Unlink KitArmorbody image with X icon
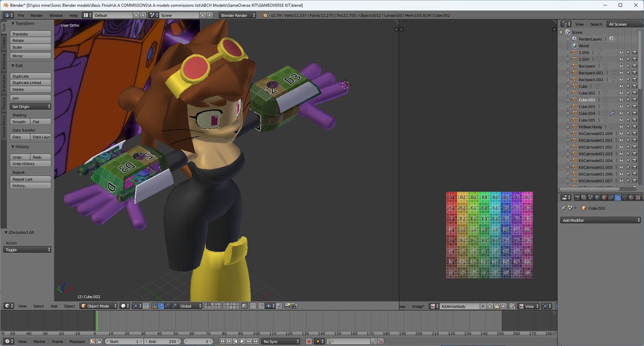The width and height of the screenshot is (644, 346). click(x=503, y=306)
